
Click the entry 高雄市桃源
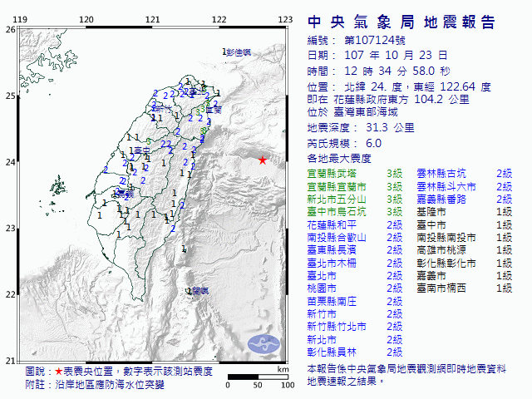[x=441, y=250]
